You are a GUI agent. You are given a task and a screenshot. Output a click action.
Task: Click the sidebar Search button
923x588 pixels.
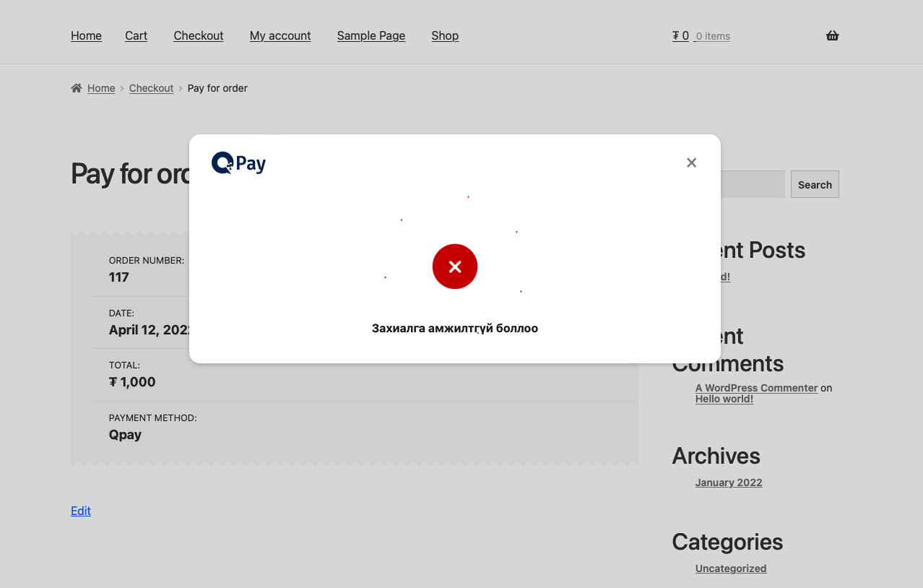point(815,184)
